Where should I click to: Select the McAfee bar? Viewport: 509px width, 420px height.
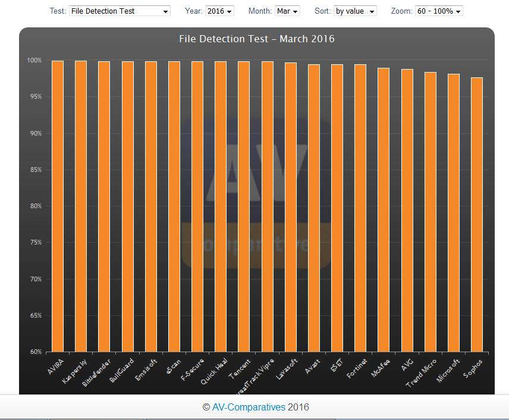pos(384,210)
